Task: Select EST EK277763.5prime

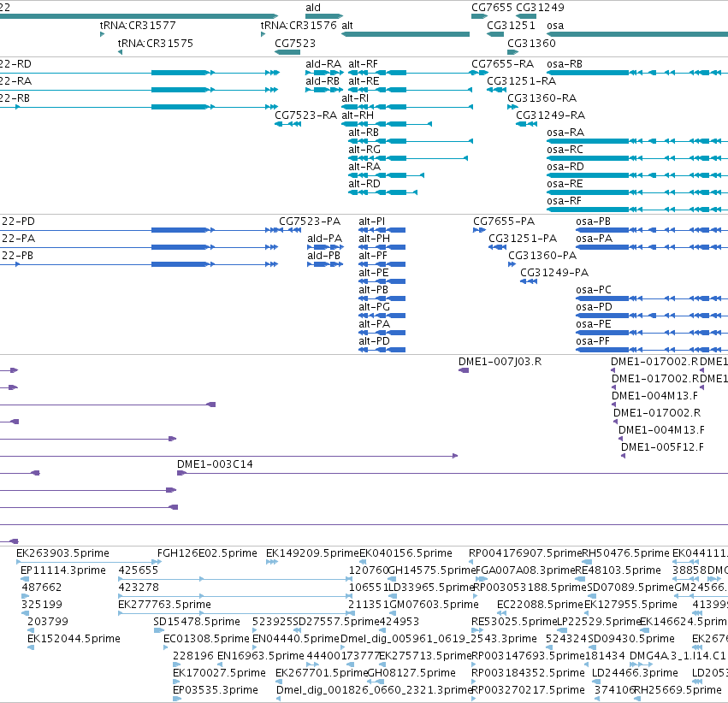Action: pos(165,605)
